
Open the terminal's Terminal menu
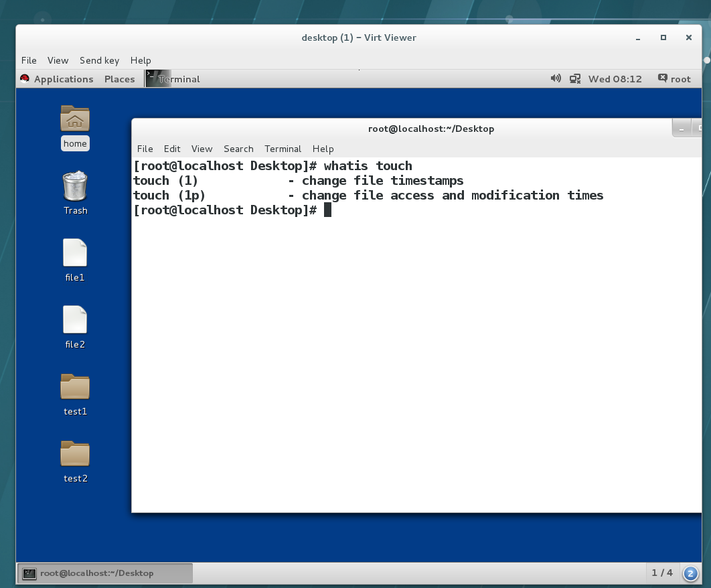[x=283, y=149]
